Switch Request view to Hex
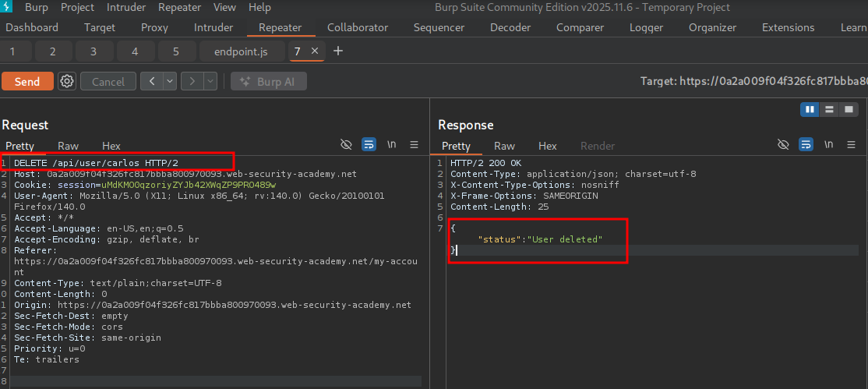 tap(111, 147)
